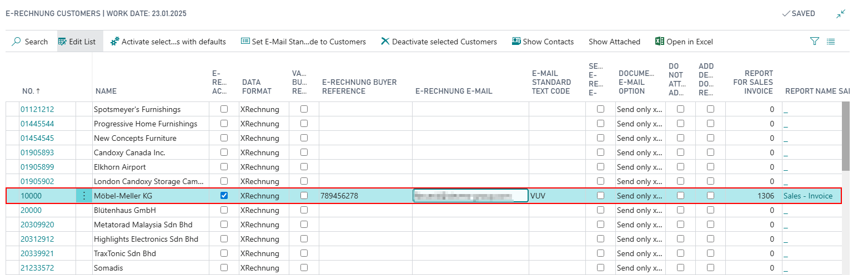Open customer number 20000 link
Image resolution: width=868 pixels, height=275 pixels.
(31, 210)
